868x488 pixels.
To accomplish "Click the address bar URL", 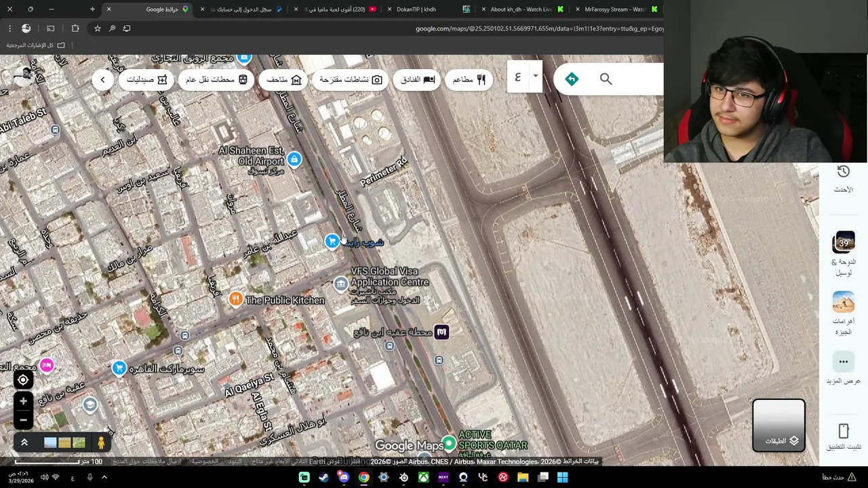I will (539, 28).
